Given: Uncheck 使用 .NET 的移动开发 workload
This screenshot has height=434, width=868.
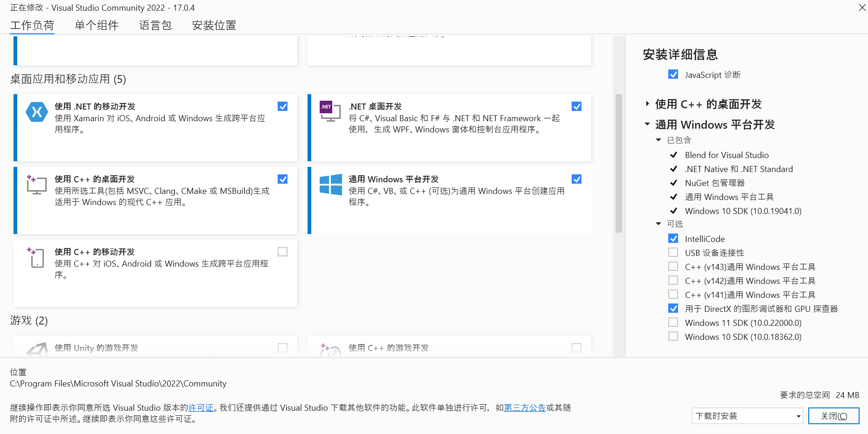Looking at the screenshot, I should pyautogui.click(x=283, y=106).
